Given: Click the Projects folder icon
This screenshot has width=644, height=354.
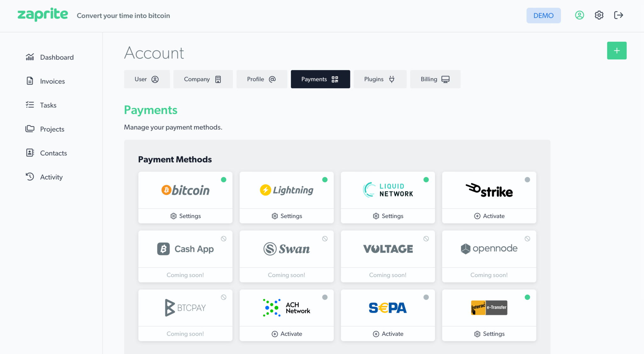Looking at the screenshot, I should [x=30, y=129].
